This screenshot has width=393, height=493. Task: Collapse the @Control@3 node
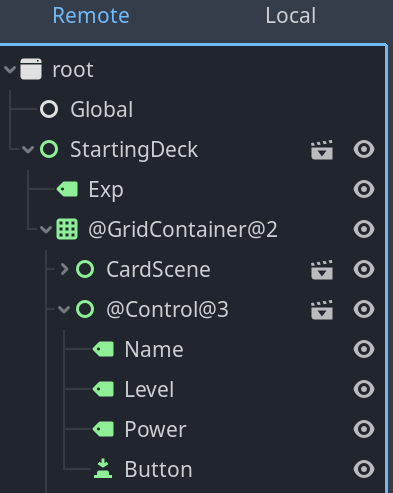coord(64,310)
